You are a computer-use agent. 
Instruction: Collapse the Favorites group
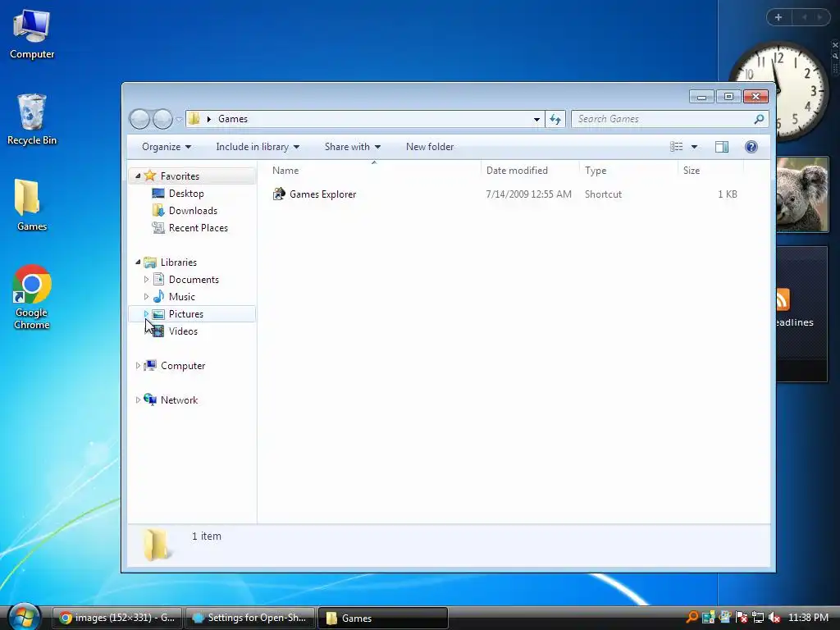138,176
